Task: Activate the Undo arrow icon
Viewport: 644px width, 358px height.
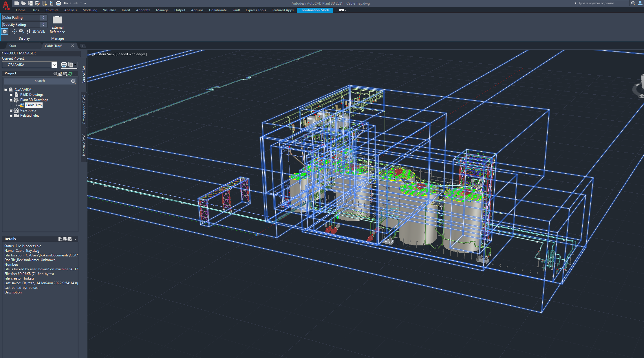Action: point(66,3)
